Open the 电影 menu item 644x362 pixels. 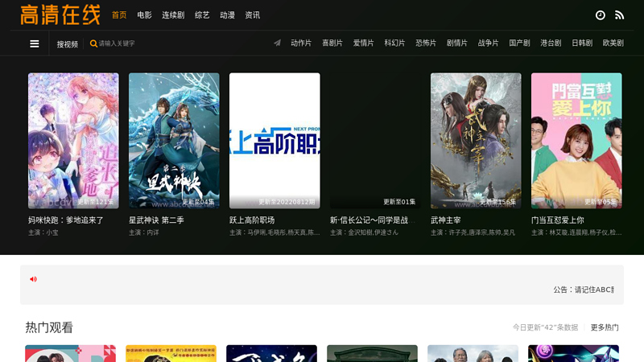click(x=144, y=15)
